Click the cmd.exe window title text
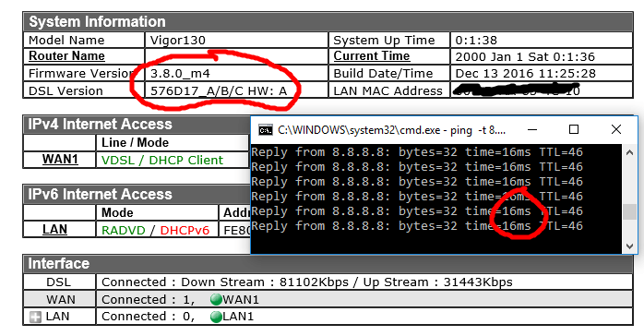Viewport: 644px width, 336px height. pos(391,131)
